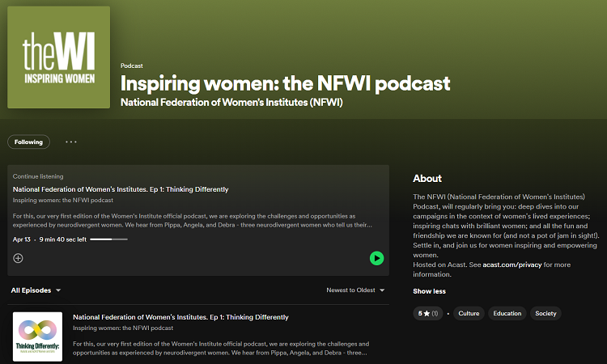Select the Culture category tag
The image size is (607, 364).
[x=469, y=313]
